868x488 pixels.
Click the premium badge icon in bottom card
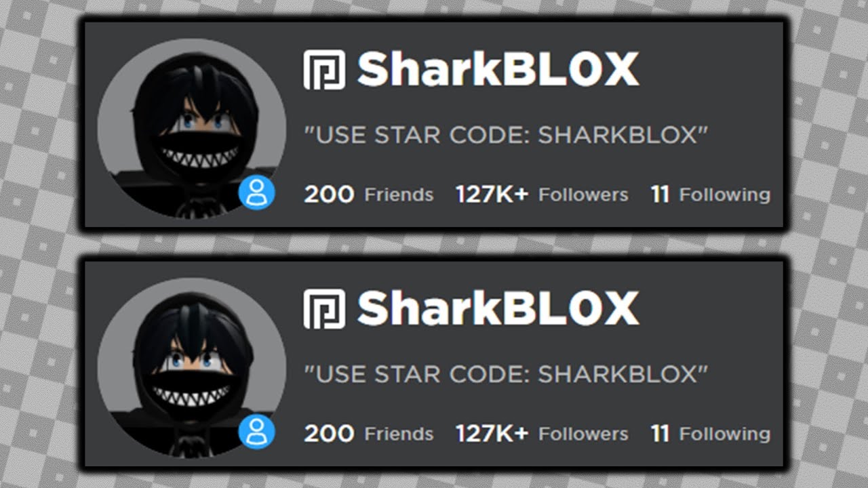coord(324,309)
